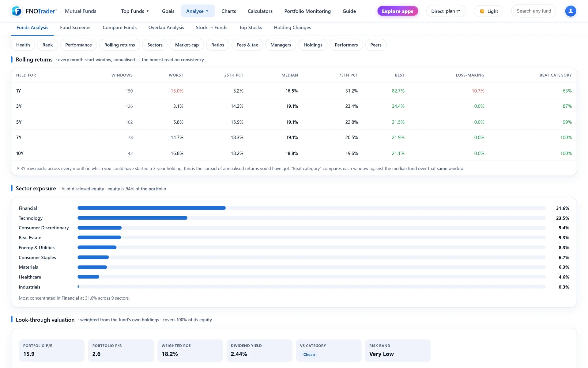Select the Performers pill
The width and height of the screenshot is (588, 368).
346,45
